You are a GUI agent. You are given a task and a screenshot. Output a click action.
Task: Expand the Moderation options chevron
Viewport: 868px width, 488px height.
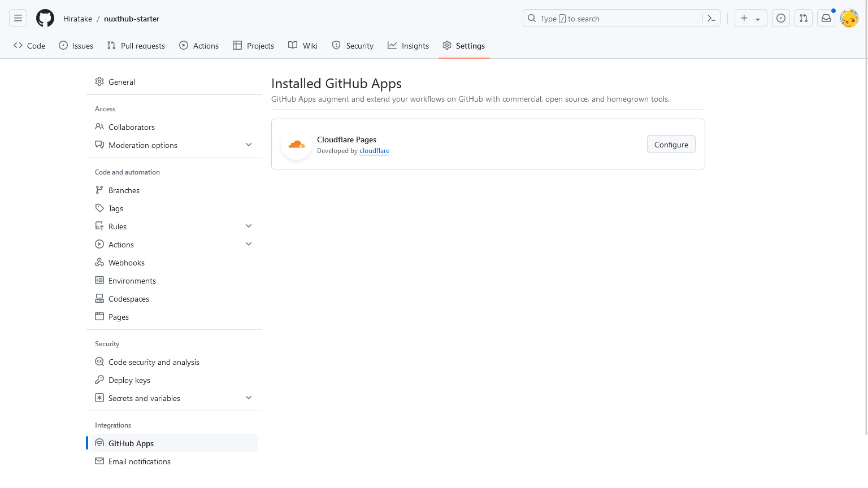(x=249, y=145)
